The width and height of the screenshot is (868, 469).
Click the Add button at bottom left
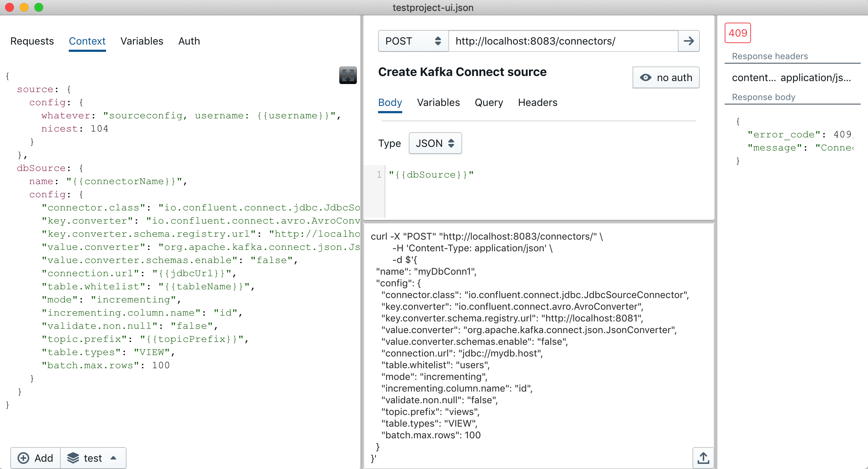coord(36,458)
